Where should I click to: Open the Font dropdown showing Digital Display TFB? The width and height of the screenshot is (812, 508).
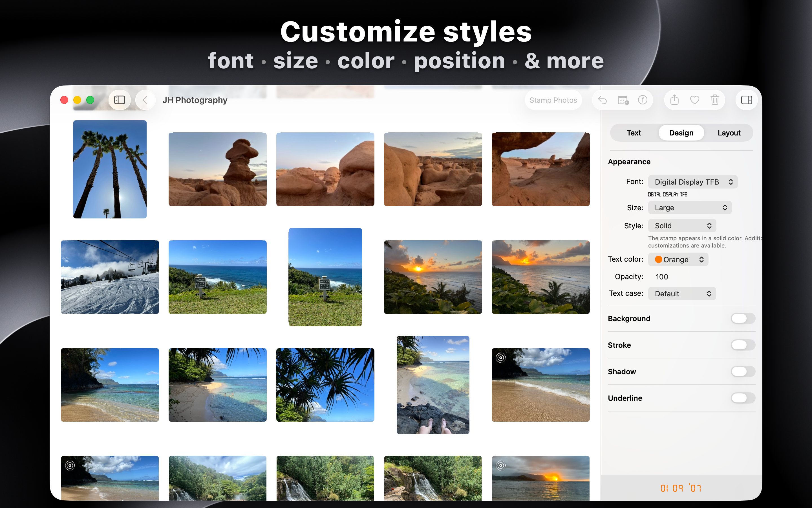(x=692, y=182)
